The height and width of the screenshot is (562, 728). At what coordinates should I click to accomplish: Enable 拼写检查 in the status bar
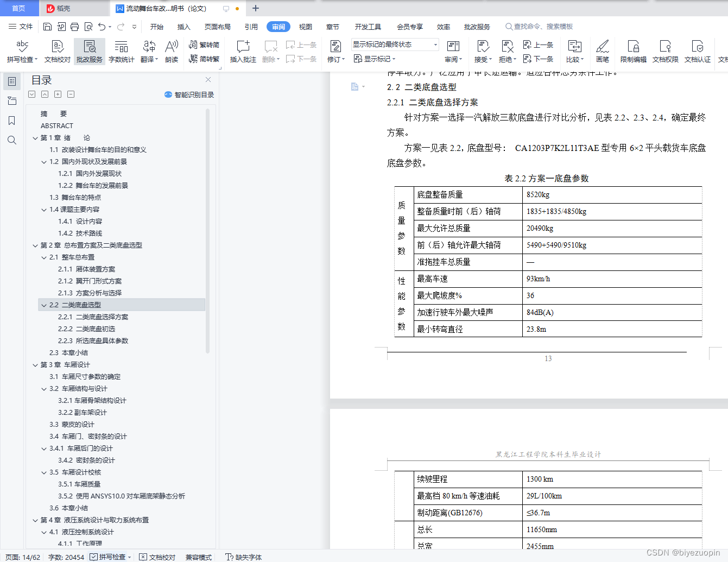coord(109,557)
